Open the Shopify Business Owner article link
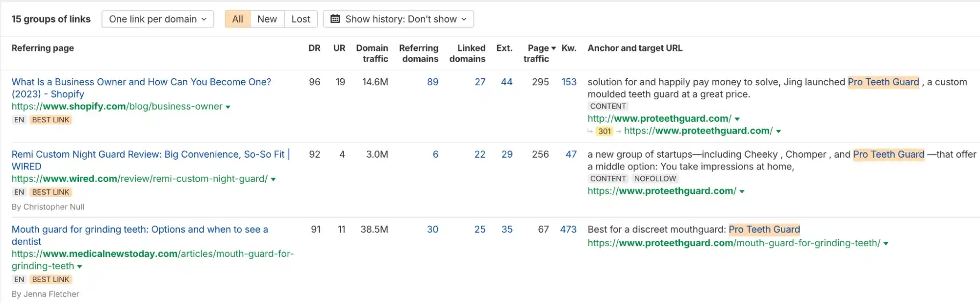980x303 pixels. point(141,82)
